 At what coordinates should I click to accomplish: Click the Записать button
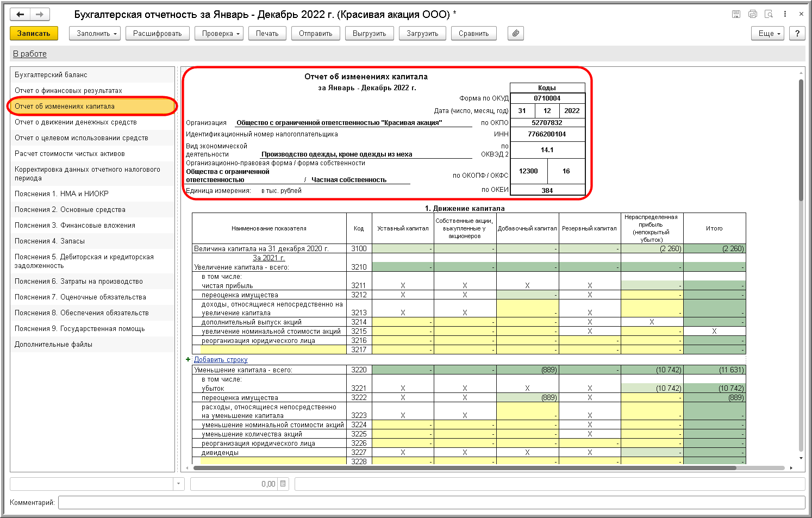tap(34, 33)
